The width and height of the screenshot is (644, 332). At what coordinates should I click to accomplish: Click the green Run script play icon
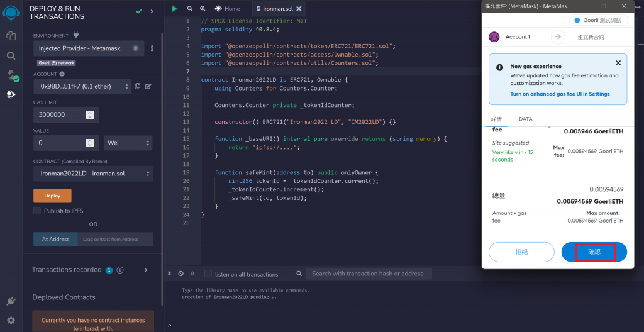click(x=175, y=8)
